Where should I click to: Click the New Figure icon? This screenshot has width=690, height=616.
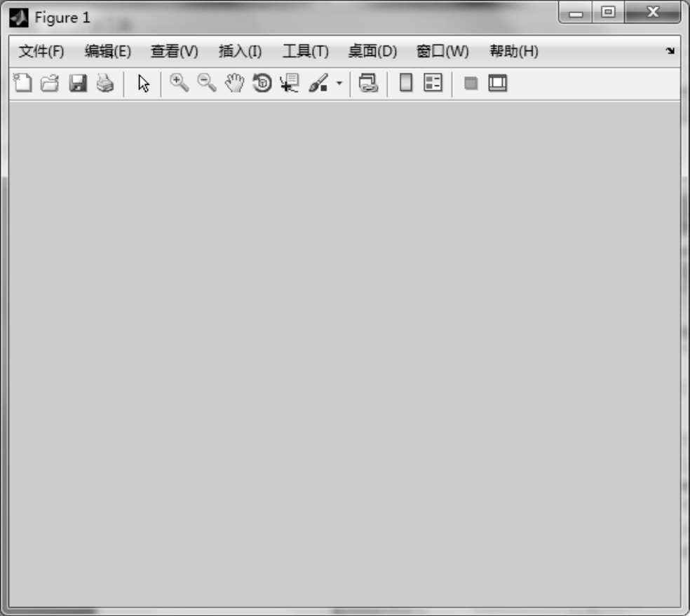(22, 83)
